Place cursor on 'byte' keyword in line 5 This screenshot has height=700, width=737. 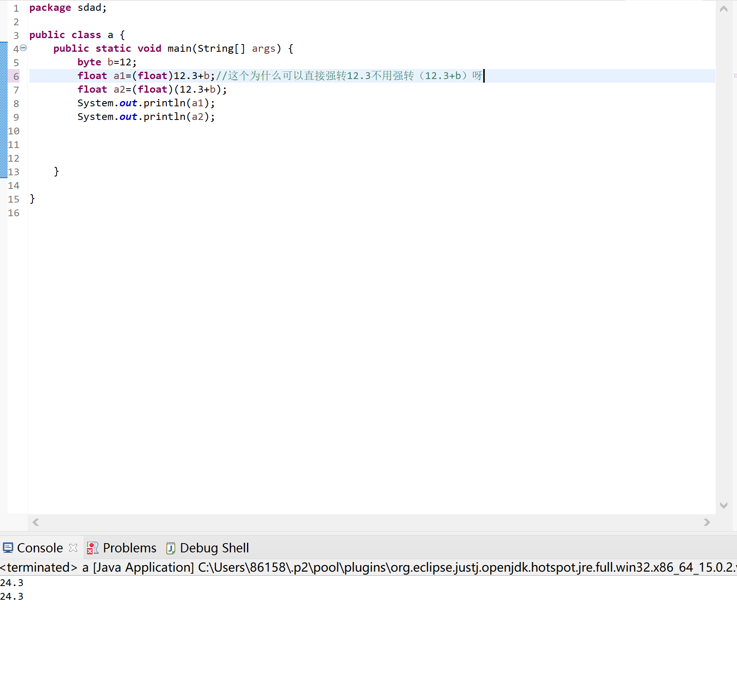(x=89, y=62)
